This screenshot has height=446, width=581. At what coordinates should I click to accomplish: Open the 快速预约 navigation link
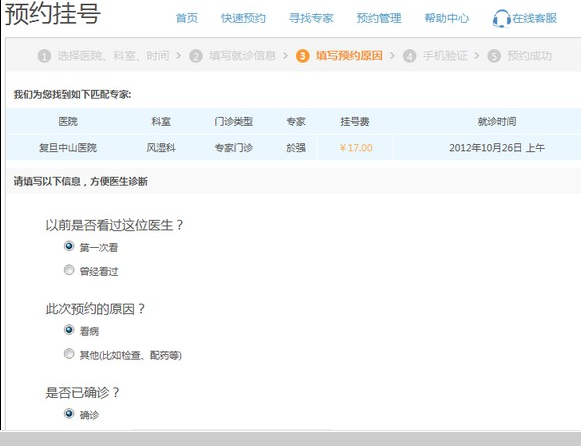243,18
